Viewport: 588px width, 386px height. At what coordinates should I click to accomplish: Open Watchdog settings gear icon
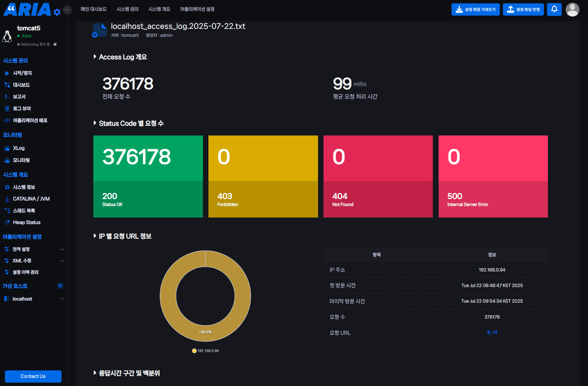pyautogui.click(x=55, y=44)
